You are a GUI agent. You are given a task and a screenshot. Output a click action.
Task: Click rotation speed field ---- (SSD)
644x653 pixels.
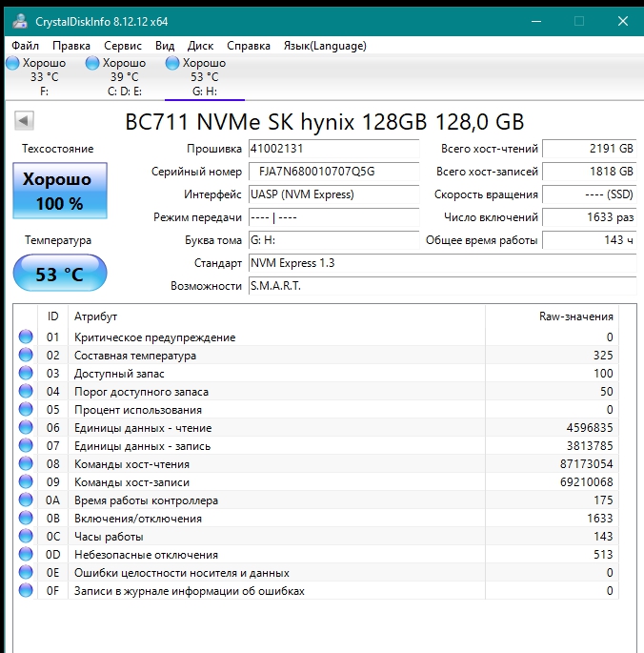pos(590,194)
